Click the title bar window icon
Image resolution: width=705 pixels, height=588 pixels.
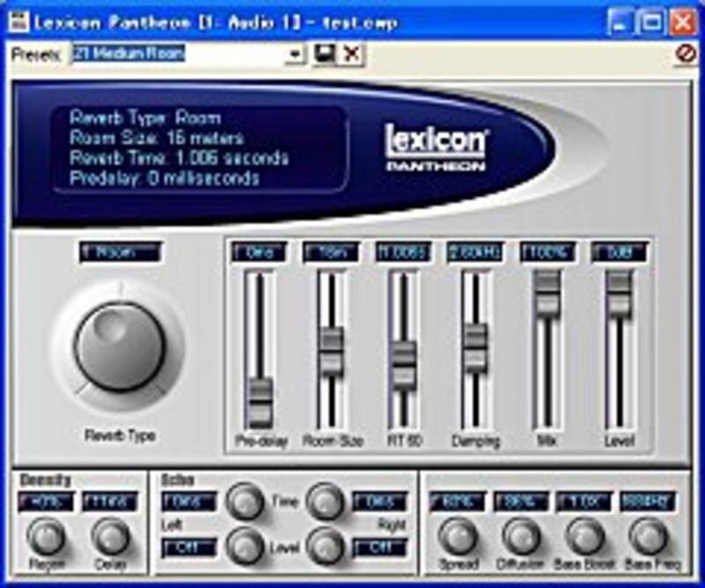click(x=19, y=22)
